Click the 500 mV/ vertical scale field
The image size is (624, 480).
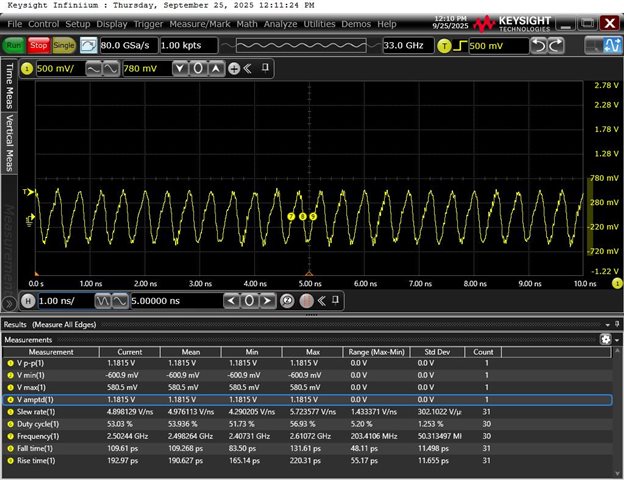point(60,68)
